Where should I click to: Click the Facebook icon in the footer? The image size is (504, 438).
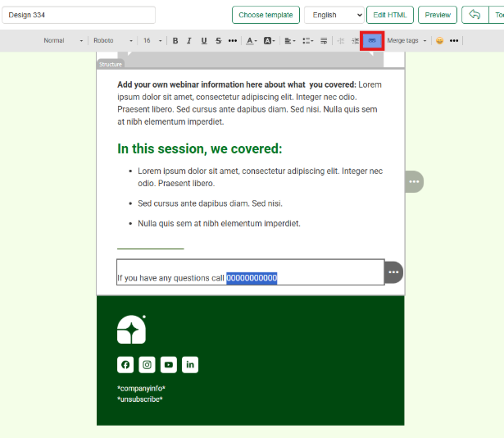click(x=125, y=365)
